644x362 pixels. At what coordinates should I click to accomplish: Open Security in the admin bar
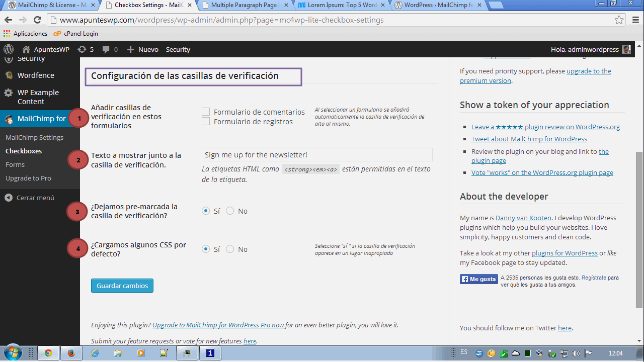coord(178,49)
